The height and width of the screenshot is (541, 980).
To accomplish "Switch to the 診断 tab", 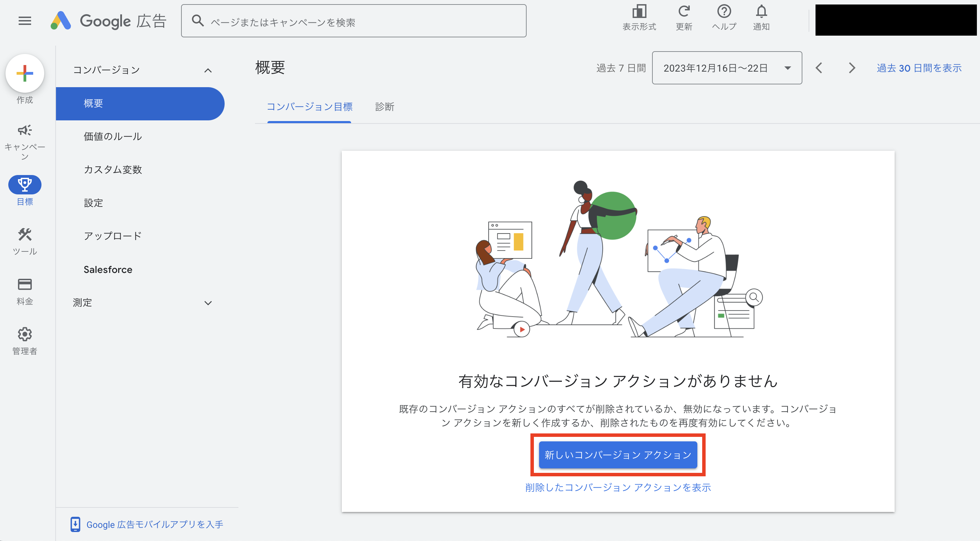I will coord(384,107).
